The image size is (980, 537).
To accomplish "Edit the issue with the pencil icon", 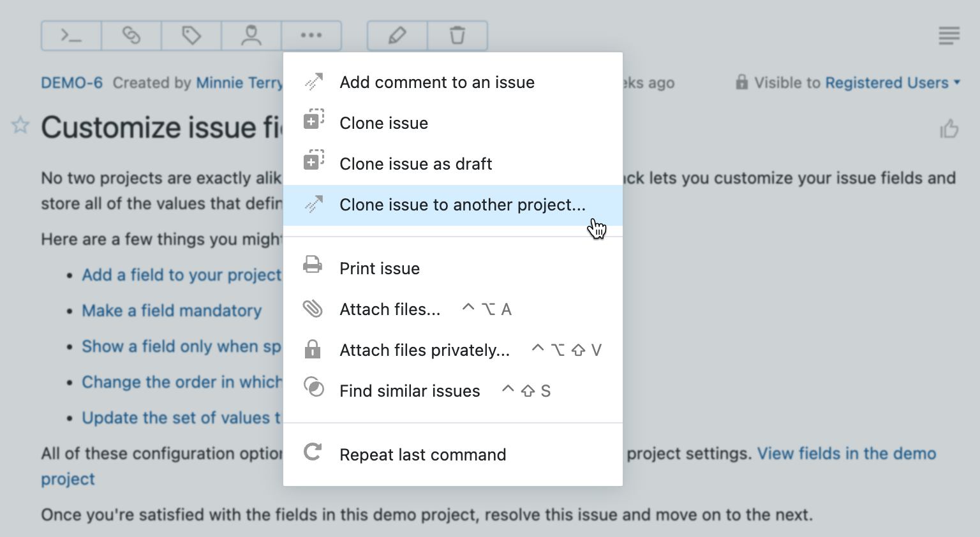I will point(396,36).
